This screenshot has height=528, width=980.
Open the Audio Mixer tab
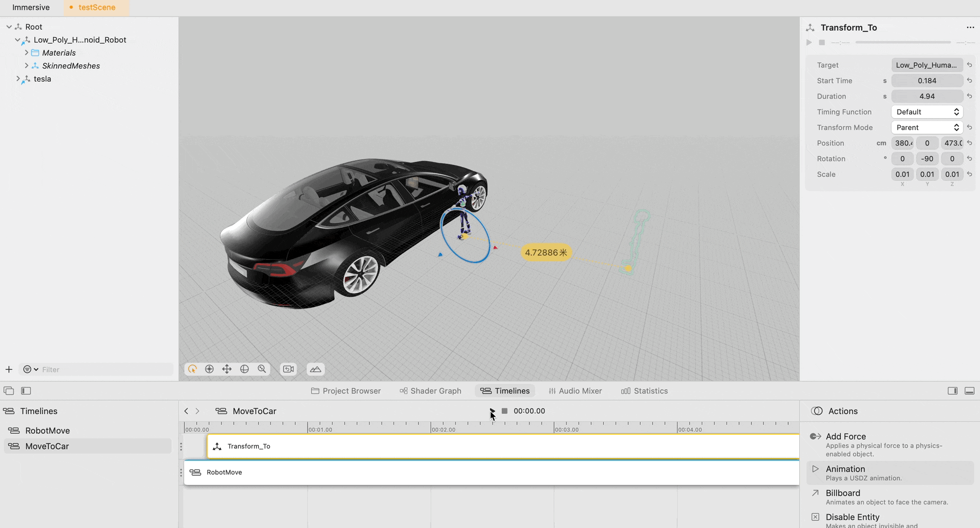click(575, 391)
